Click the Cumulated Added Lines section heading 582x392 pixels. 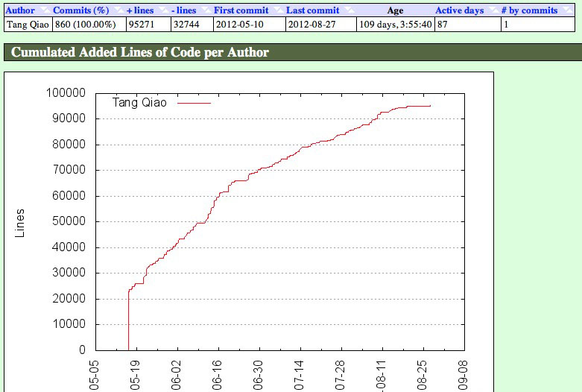[x=140, y=53]
